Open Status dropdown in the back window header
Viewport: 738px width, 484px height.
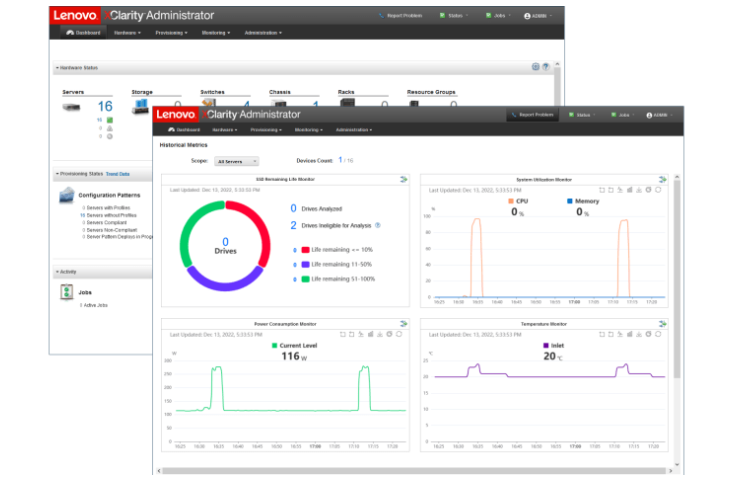point(454,16)
